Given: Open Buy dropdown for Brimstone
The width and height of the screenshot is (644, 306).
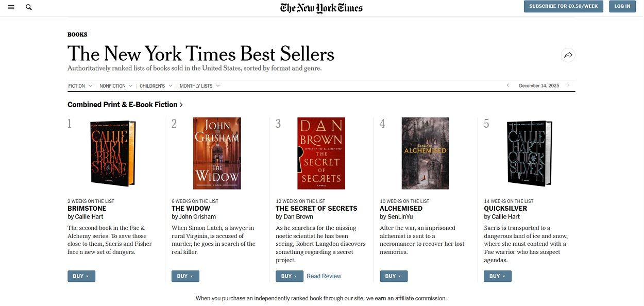Looking at the screenshot, I should tap(81, 276).
